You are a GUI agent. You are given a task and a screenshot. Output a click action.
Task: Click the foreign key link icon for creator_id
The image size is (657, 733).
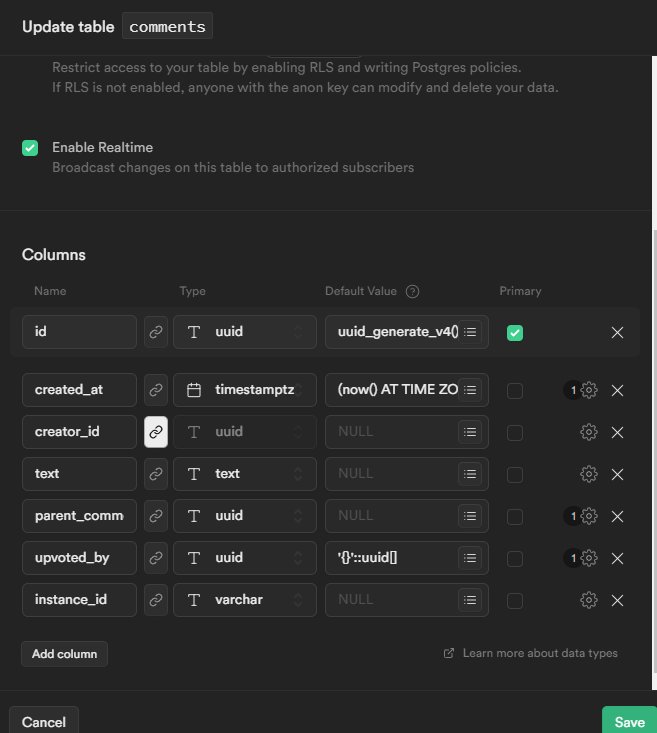click(x=156, y=432)
